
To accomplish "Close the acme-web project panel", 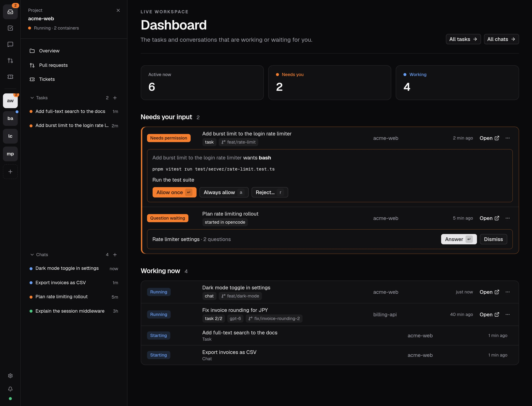I will point(118,10).
